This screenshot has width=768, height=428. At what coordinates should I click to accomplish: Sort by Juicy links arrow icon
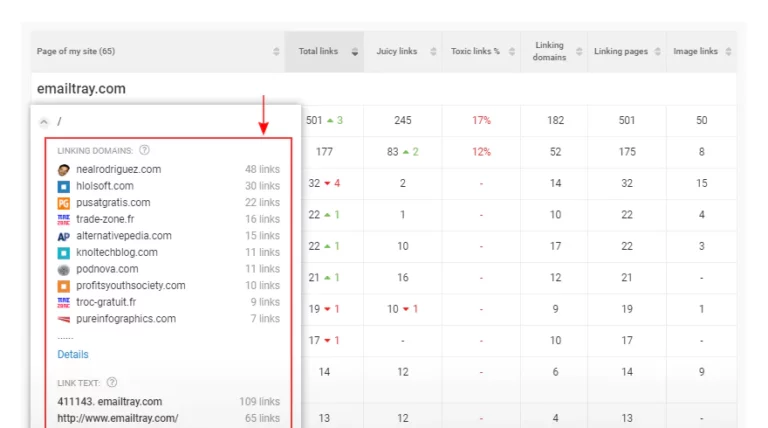433,51
